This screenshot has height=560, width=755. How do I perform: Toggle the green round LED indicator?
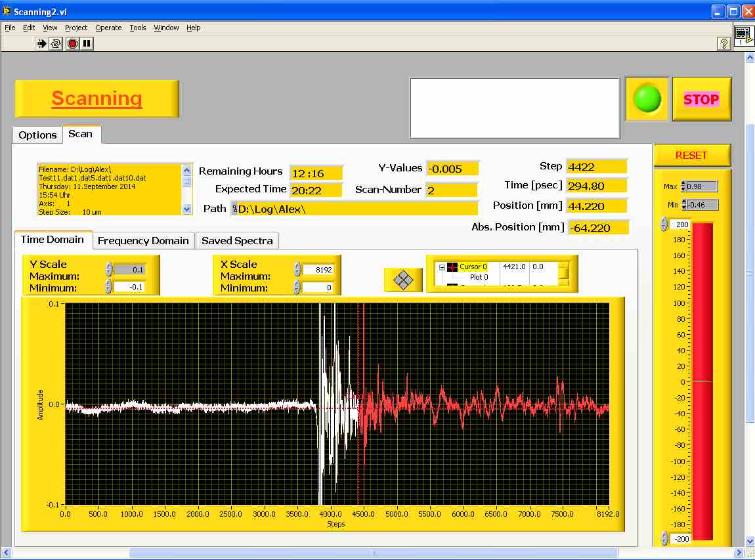(647, 99)
